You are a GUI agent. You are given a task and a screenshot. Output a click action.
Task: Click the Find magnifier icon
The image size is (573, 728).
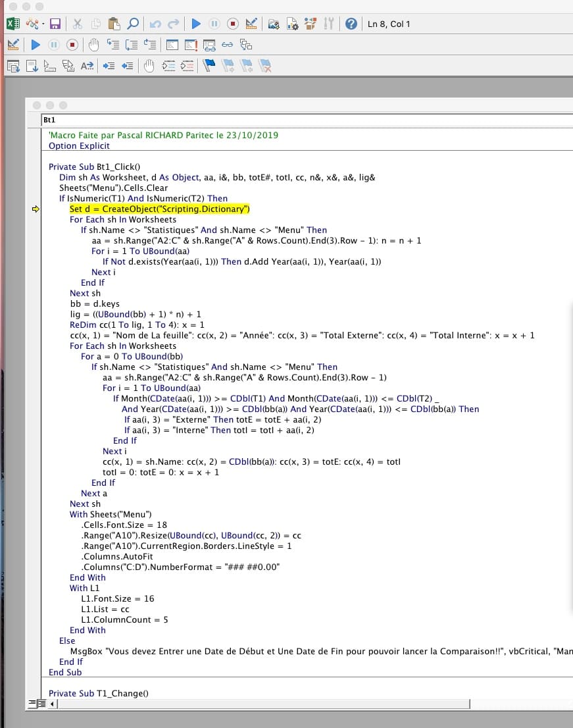tap(133, 24)
